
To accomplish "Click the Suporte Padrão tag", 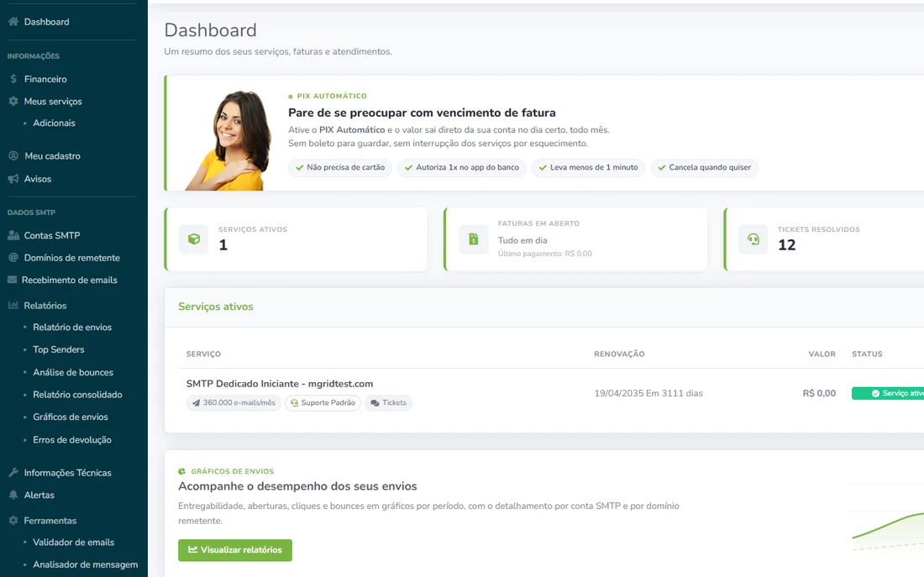I will click(x=323, y=403).
